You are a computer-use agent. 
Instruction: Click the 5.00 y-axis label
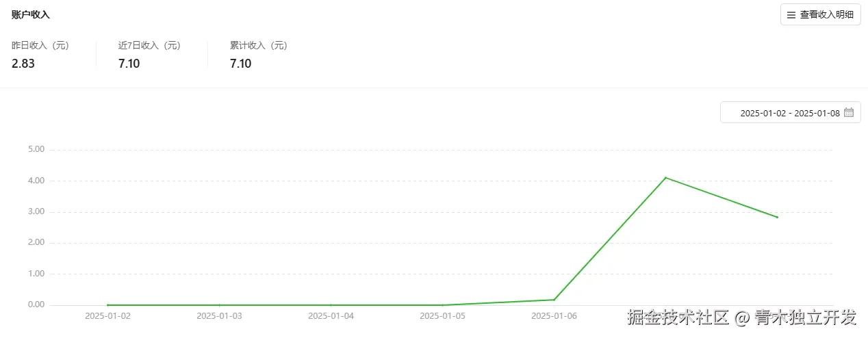(36, 149)
